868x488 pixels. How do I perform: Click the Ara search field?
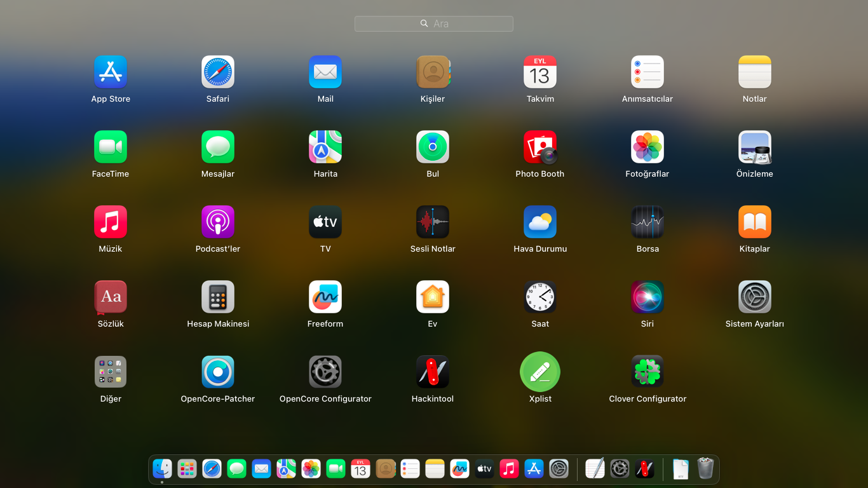[434, 24]
